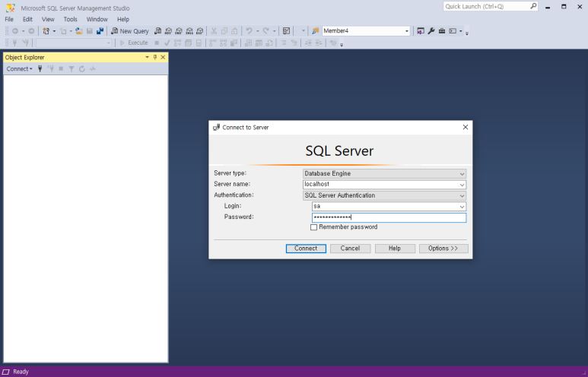This screenshot has height=377, width=588.
Task: Click the Undo arrow icon
Action: pyautogui.click(x=249, y=31)
